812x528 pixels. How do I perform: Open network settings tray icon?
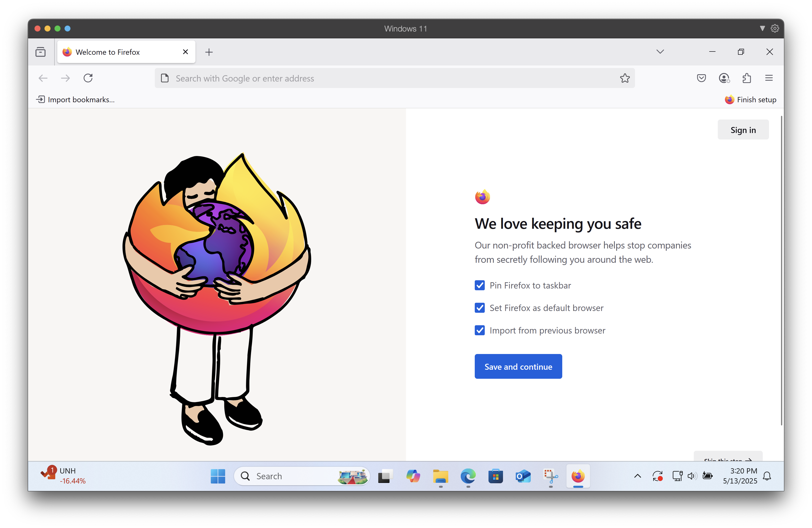tap(677, 476)
